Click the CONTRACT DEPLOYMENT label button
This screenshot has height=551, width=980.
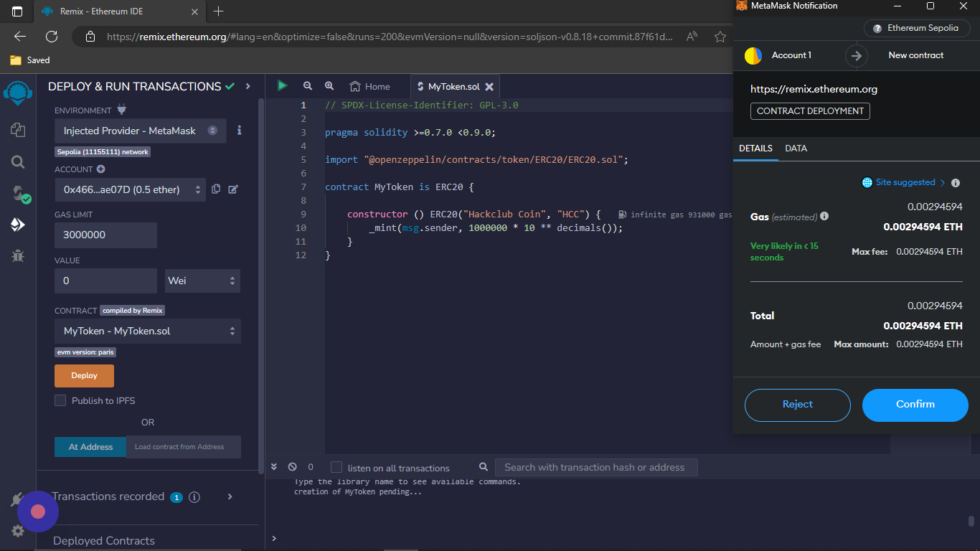coord(810,111)
